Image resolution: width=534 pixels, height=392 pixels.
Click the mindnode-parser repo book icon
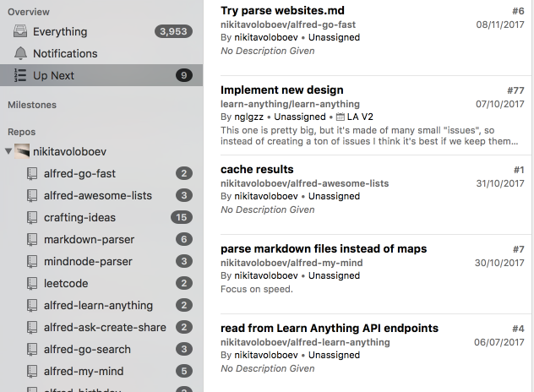32,262
